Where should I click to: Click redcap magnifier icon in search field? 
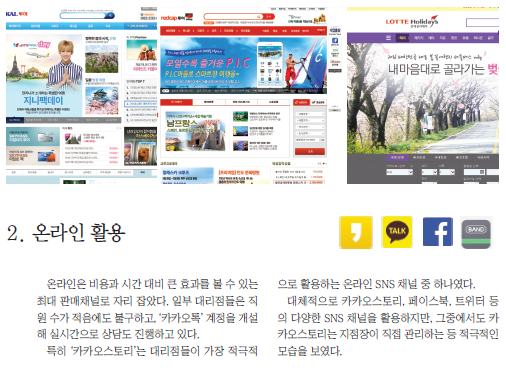[258, 17]
